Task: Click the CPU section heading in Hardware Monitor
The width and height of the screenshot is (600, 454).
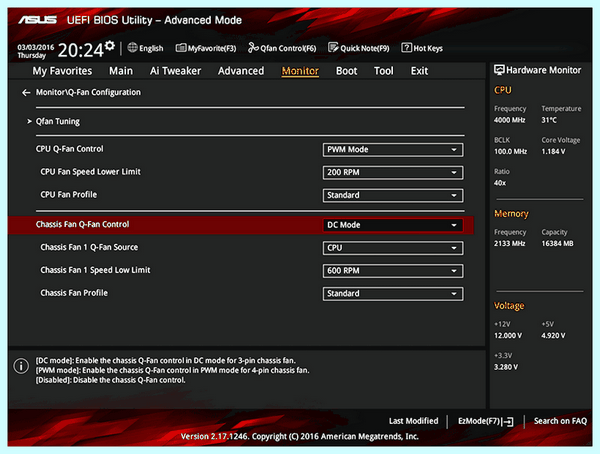Action: click(x=502, y=90)
